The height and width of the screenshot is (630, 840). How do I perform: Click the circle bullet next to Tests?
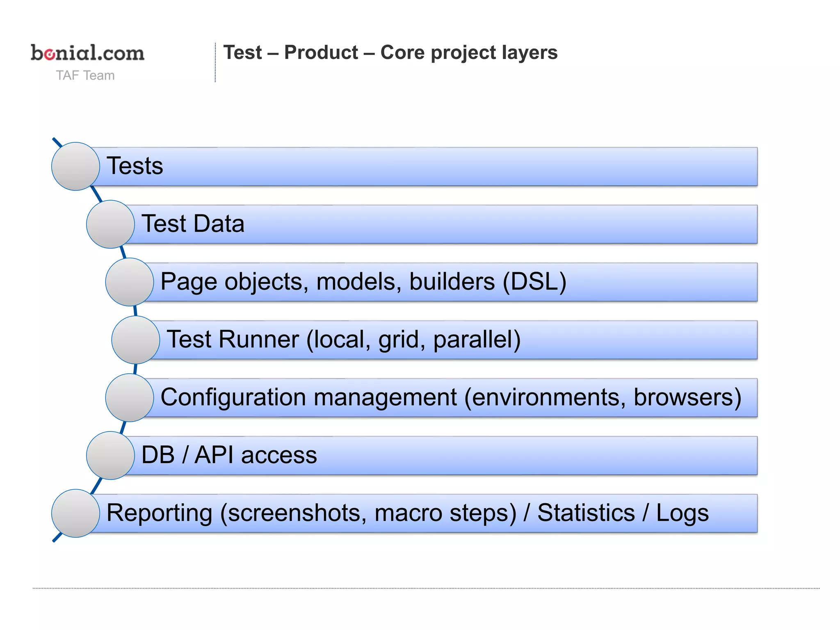[x=75, y=166]
